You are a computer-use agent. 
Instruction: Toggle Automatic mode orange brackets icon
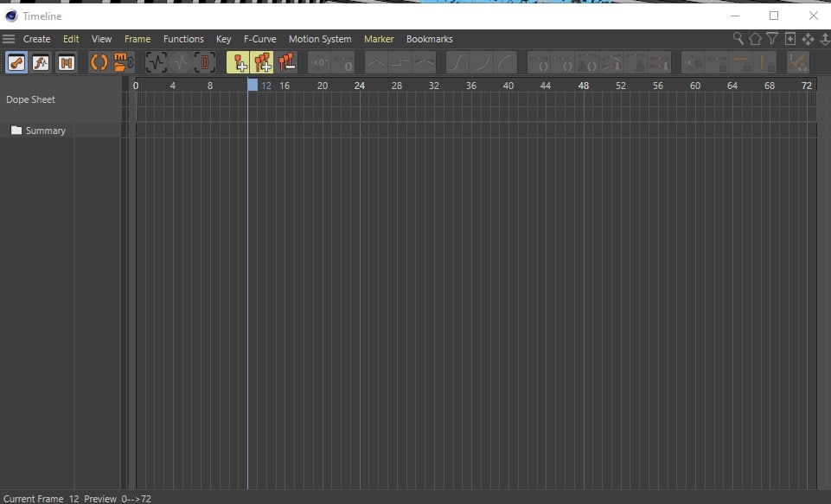99,62
